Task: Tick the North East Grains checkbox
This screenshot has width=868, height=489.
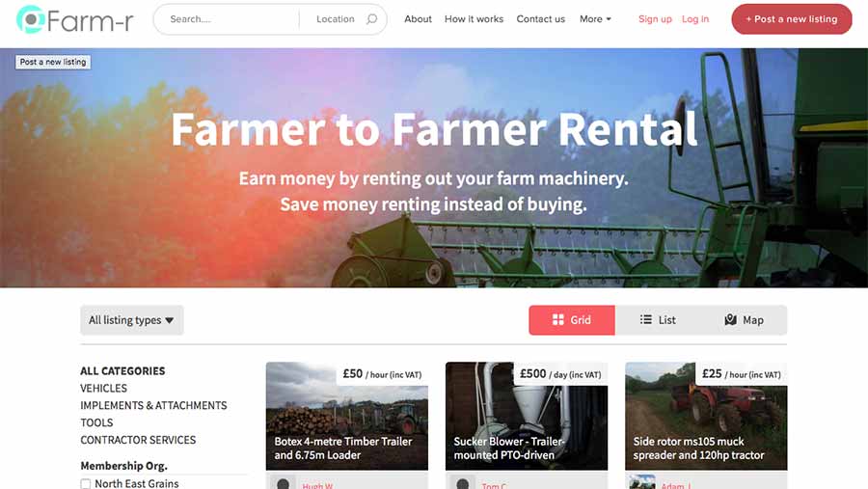Action: (x=86, y=484)
